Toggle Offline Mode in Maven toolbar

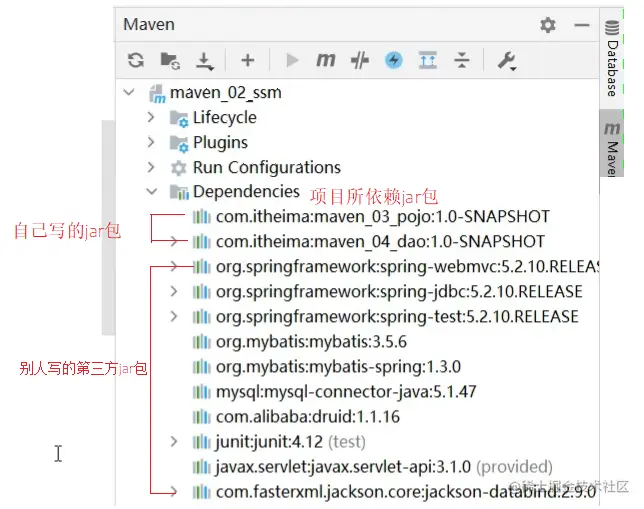360,61
